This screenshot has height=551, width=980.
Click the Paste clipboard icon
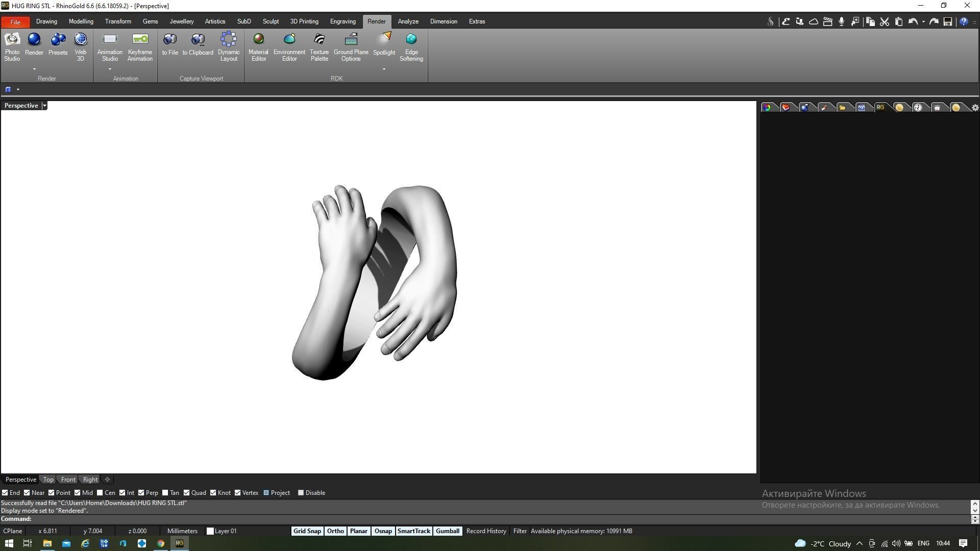[x=899, y=21]
